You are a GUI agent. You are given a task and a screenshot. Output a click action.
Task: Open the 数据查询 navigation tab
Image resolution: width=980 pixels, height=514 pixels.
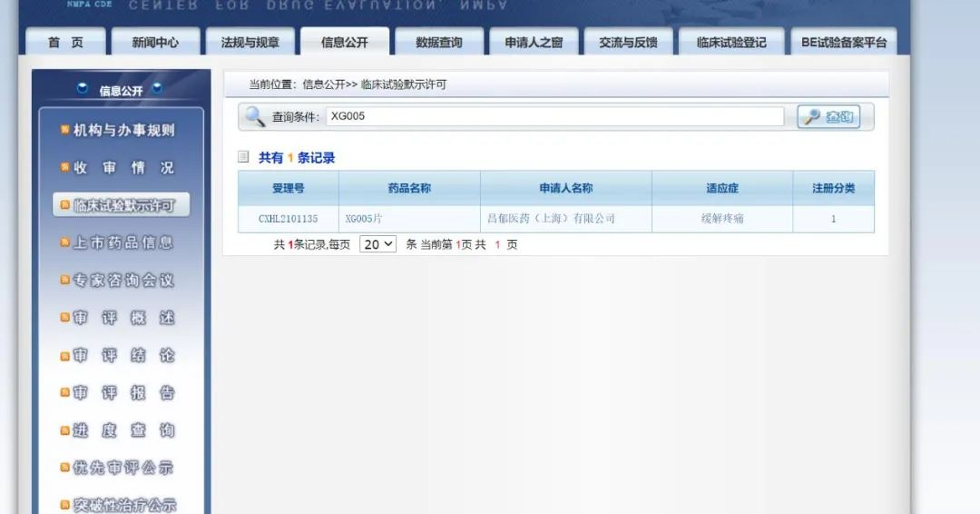[x=438, y=43]
